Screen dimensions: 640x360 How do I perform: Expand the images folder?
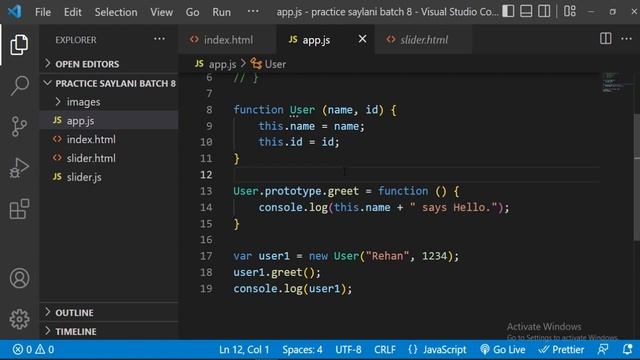pyautogui.click(x=109, y=102)
